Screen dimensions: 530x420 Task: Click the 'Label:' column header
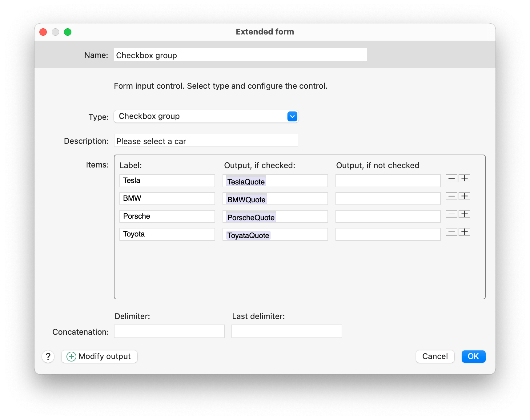130,165
